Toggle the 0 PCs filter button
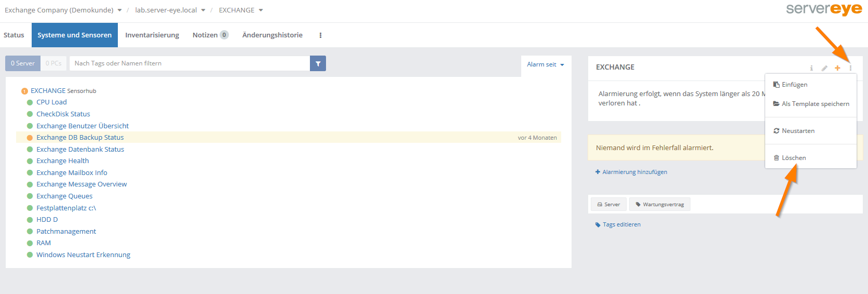 [x=53, y=63]
